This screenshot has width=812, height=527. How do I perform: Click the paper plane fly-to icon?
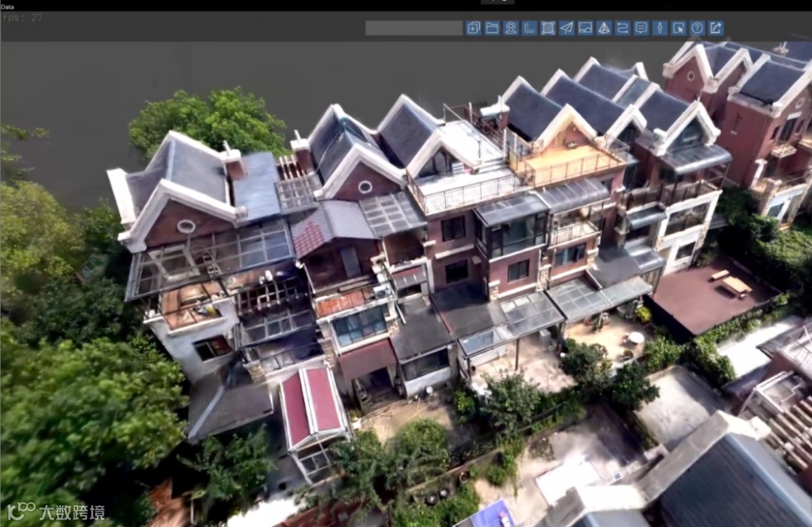coord(567,28)
